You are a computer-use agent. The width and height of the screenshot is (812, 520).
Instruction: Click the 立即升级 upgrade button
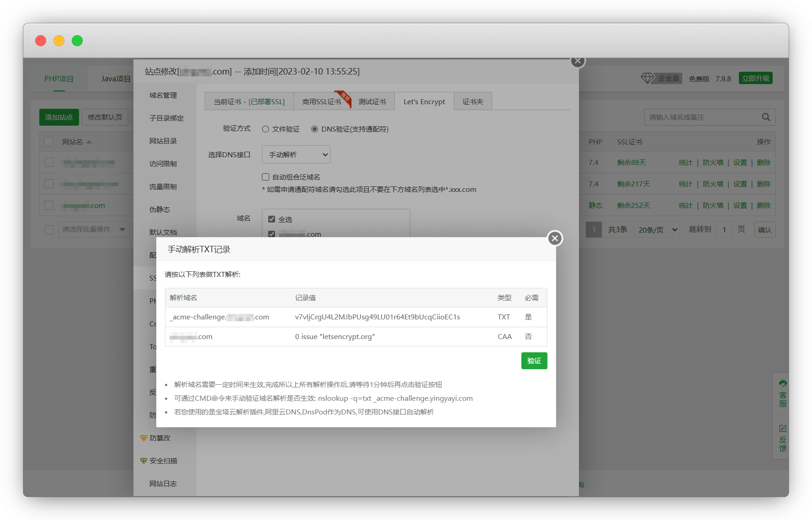point(755,78)
